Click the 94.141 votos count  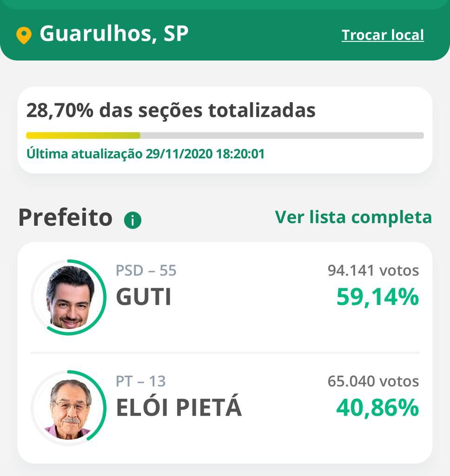[373, 271]
